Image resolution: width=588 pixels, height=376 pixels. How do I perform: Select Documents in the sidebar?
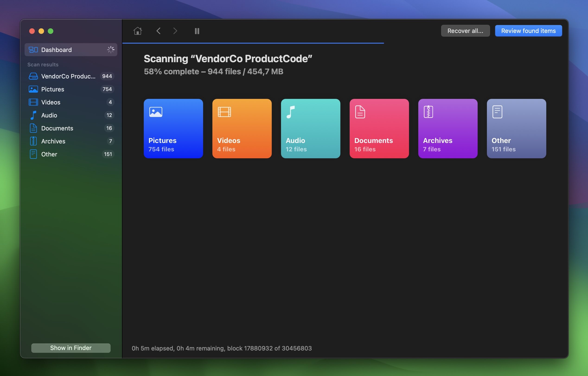click(71, 128)
